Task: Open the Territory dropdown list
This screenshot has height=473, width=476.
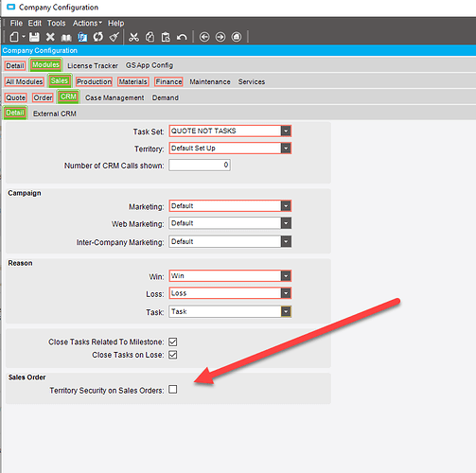Action: [x=286, y=149]
